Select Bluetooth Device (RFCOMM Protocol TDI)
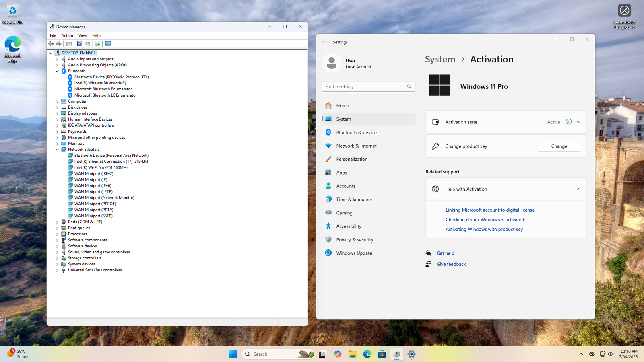 coord(111,77)
